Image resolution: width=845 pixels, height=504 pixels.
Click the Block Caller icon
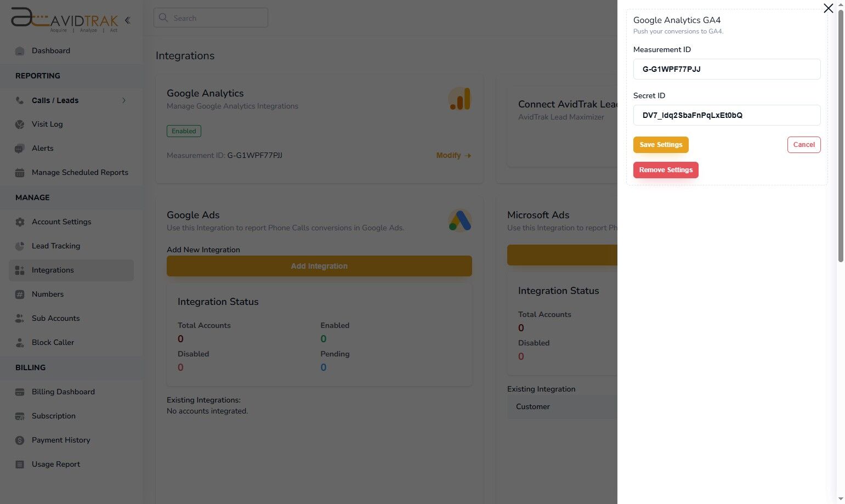20,342
